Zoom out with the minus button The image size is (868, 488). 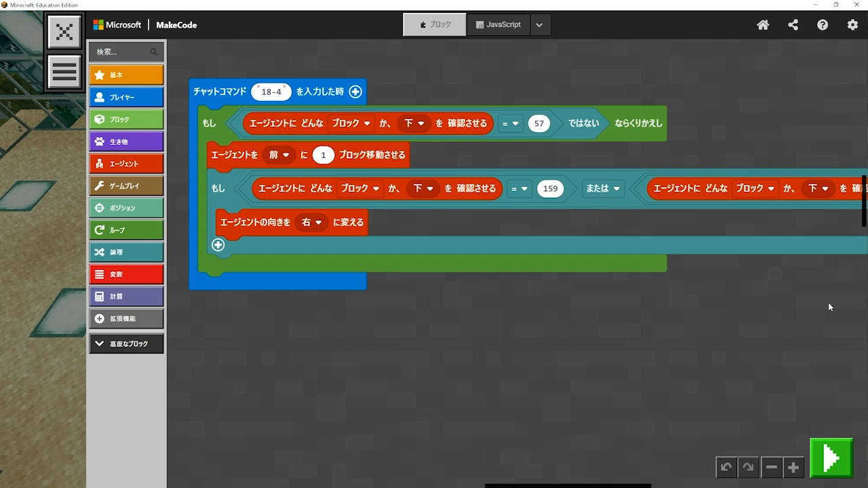pyautogui.click(x=771, y=467)
